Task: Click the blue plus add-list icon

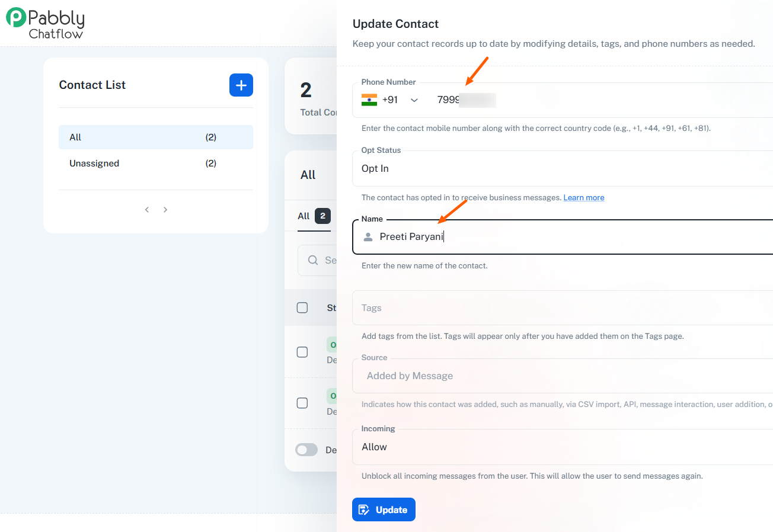Action: pyautogui.click(x=241, y=85)
